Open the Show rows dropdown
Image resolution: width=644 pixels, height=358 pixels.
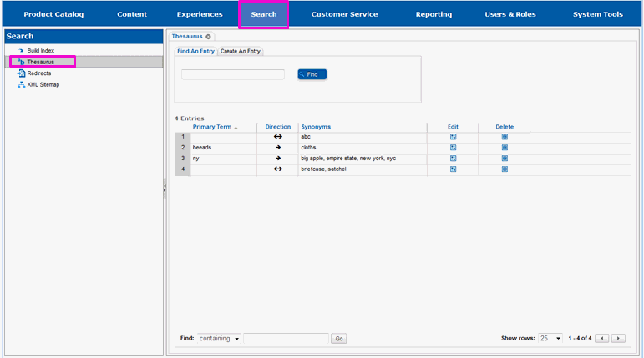(x=550, y=338)
